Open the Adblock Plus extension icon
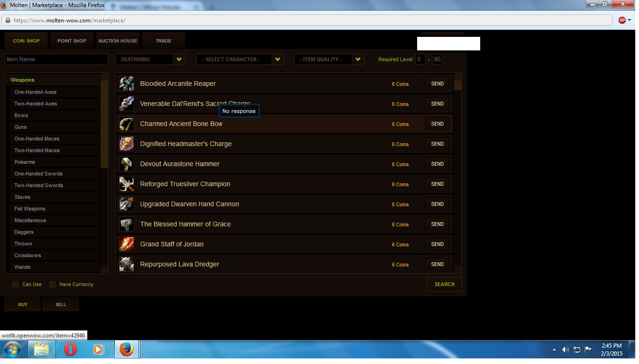This screenshot has width=639, height=364. pos(622,20)
